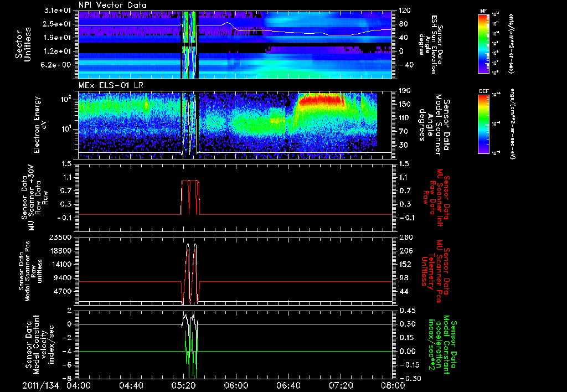Click the red 'MU Scanner Inh Raw Data' axis title
The width and height of the screenshot is (567, 392).
436,198
